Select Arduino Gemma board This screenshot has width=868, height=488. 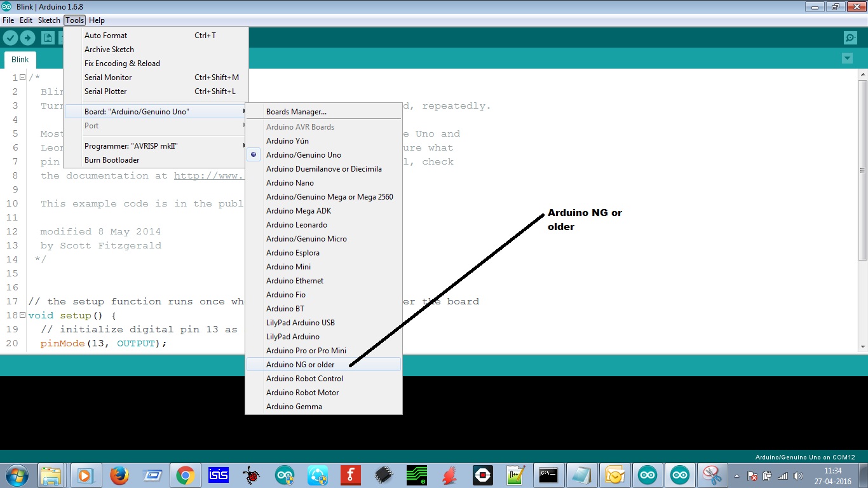[324, 407]
